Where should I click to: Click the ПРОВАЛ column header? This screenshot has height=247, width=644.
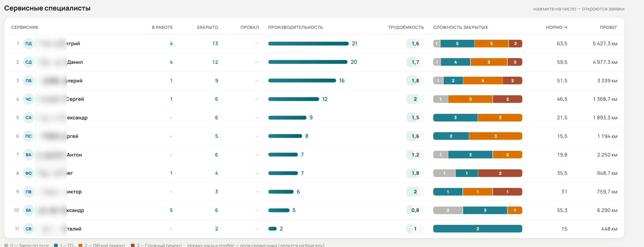point(250,27)
